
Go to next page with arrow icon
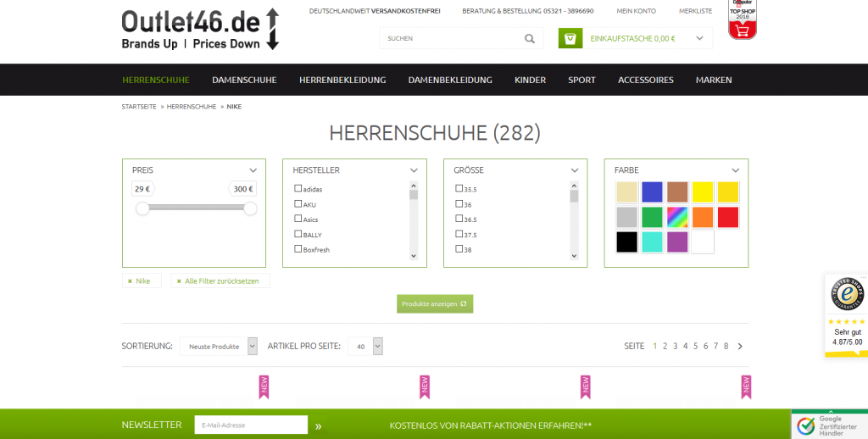pyautogui.click(x=740, y=346)
